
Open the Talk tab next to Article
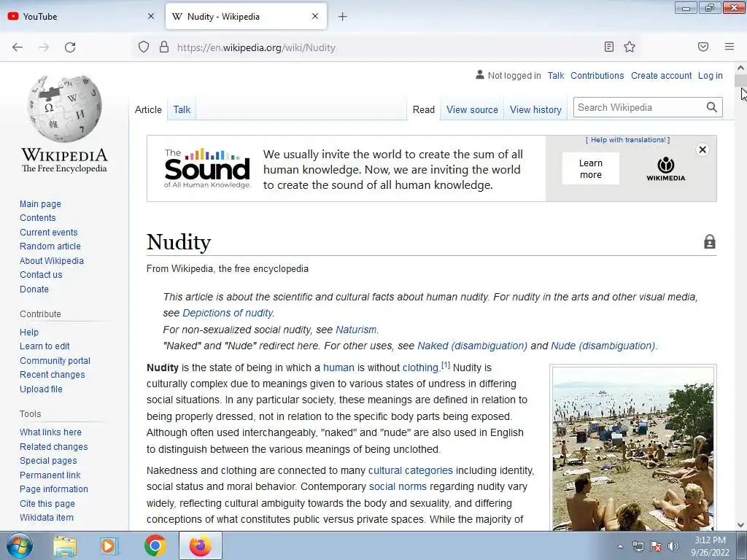pyautogui.click(x=182, y=109)
